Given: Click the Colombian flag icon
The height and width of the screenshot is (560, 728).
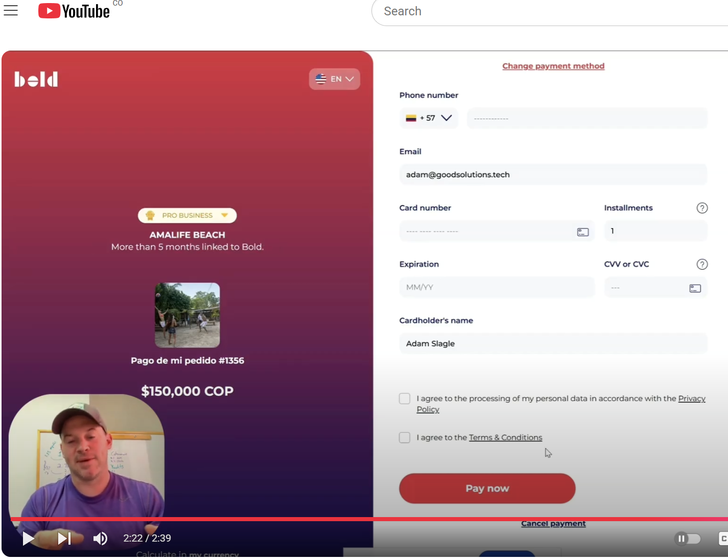Looking at the screenshot, I should click(x=411, y=118).
